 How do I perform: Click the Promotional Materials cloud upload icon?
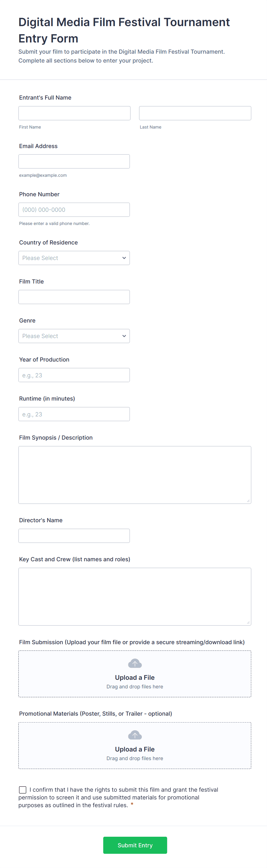(135, 735)
